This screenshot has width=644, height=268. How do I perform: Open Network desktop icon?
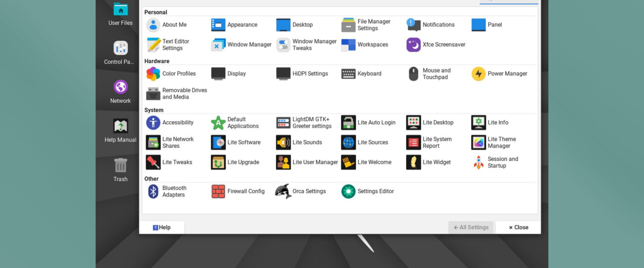[x=120, y=92]
